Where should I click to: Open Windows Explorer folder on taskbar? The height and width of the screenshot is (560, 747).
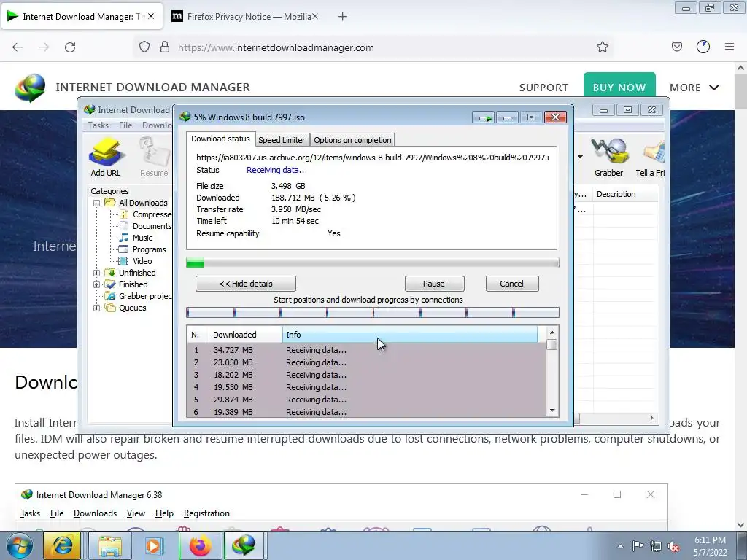click(110, 545)
